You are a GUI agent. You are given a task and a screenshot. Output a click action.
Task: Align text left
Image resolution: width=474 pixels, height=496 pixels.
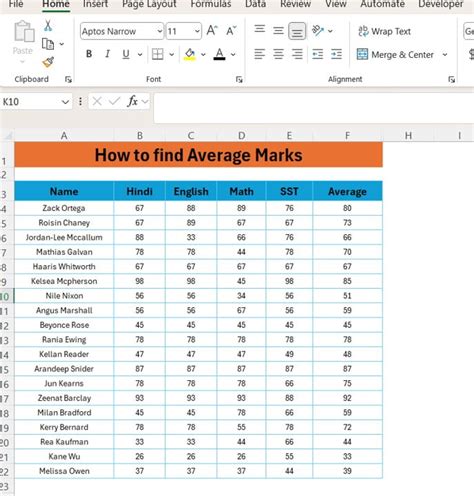tap(260, 54)
